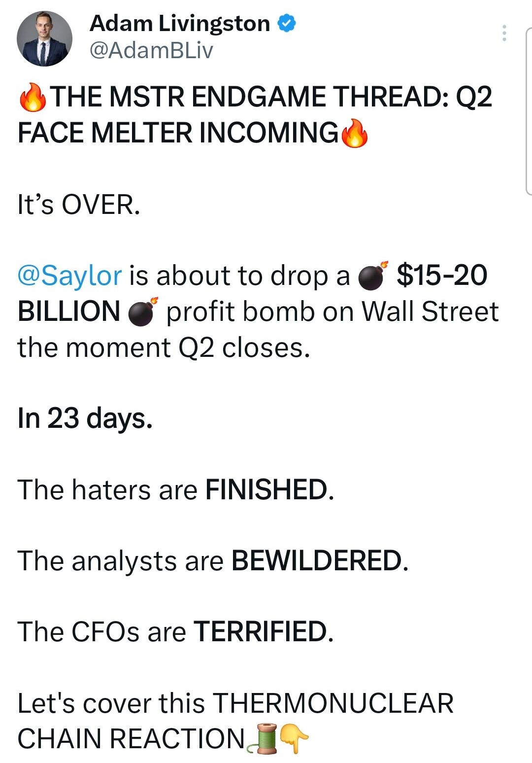Click the blue verified badge
Screen dimensions: 532x763
click(x=287, y=24)
